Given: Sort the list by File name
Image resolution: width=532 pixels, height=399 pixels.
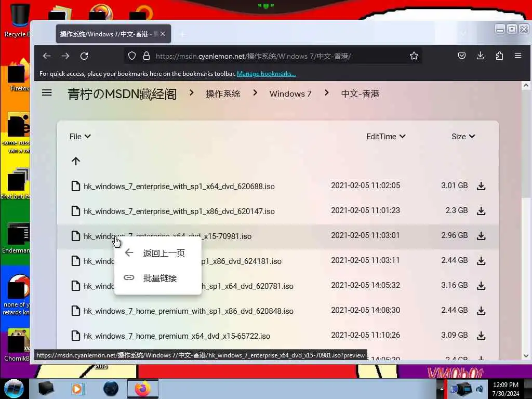Looking at the screenshot, I should pos(80,137).
